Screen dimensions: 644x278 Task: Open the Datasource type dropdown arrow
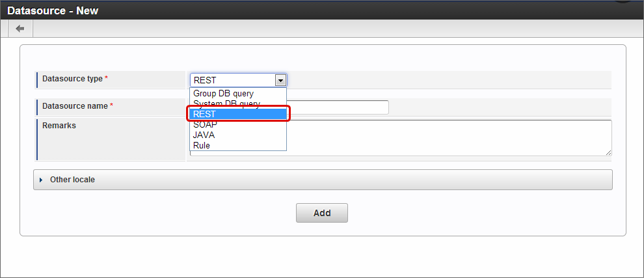(x=280, y=80)
